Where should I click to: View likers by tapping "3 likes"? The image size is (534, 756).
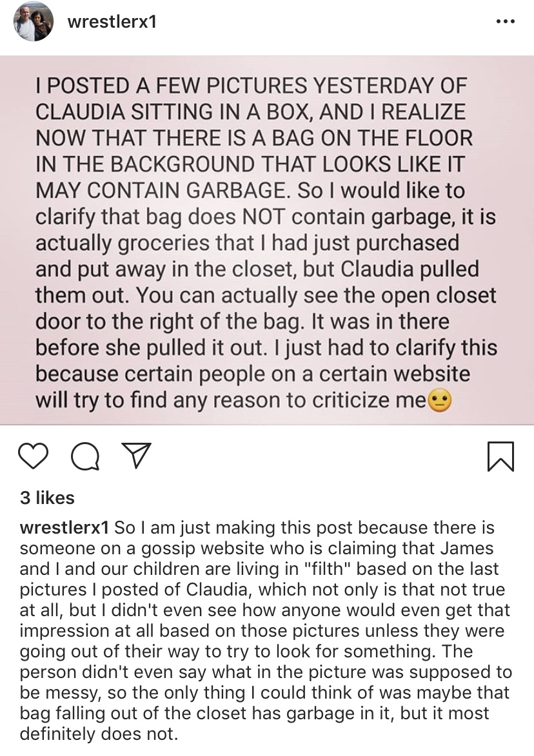coord(47,498)
